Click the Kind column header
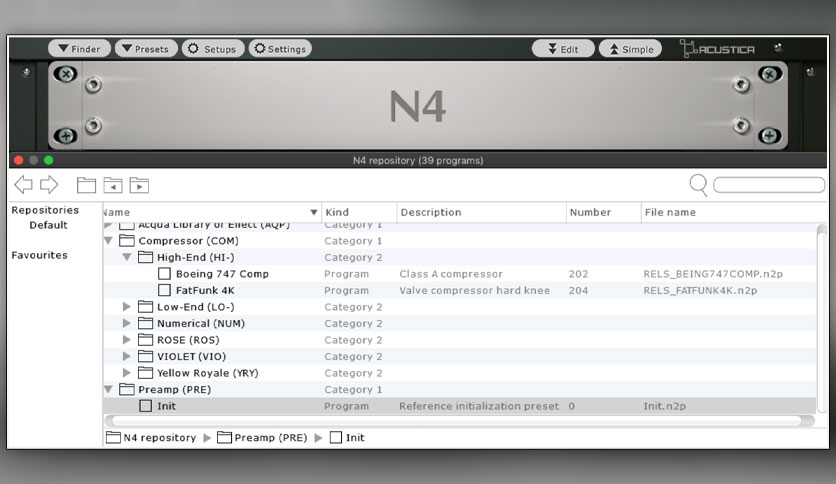Viewport: 836px width, 484px height. click(x=359, y=212)
